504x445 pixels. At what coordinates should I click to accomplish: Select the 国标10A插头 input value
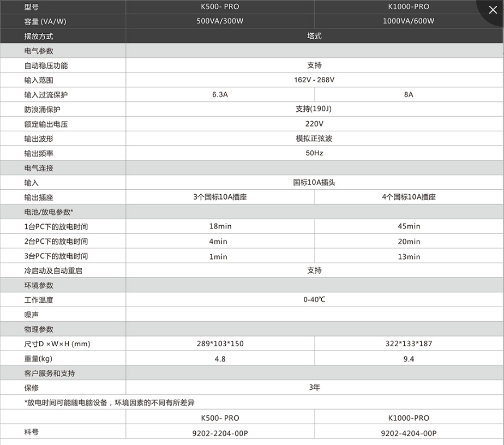pyautogui.click(x=314, y=183)
